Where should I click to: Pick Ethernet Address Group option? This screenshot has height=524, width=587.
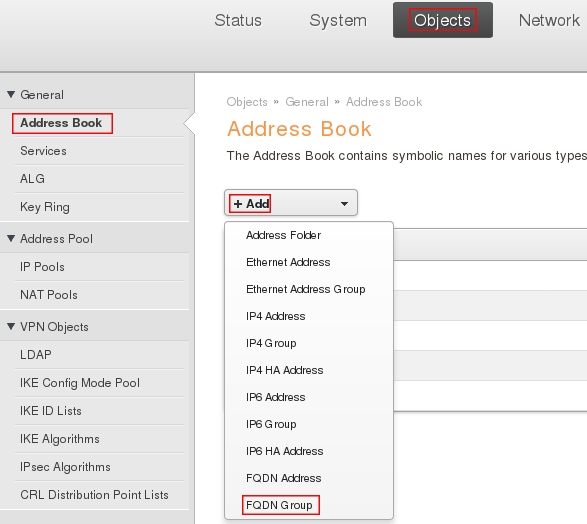[305, 289]
